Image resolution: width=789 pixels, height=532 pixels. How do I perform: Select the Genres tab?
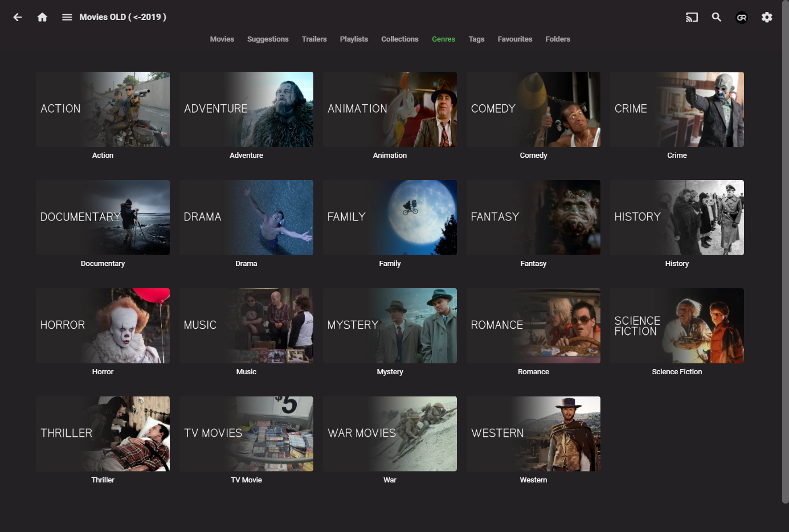443,39
